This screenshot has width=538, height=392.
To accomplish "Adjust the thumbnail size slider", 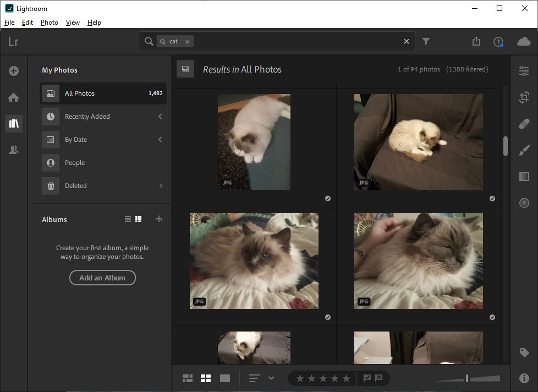I will click(x=467, y=378).
